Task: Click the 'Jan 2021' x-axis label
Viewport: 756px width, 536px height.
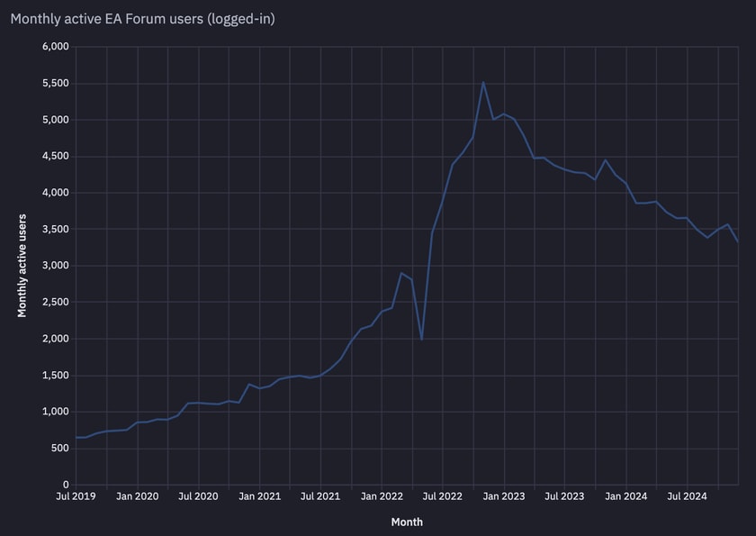Action: [260, 496]
